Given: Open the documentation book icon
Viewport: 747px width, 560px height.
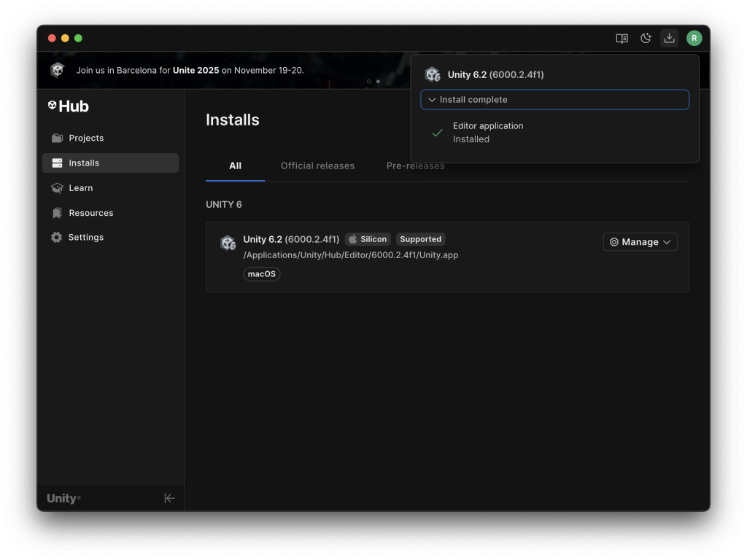Looking at the screenshot, I should [622, 38].
